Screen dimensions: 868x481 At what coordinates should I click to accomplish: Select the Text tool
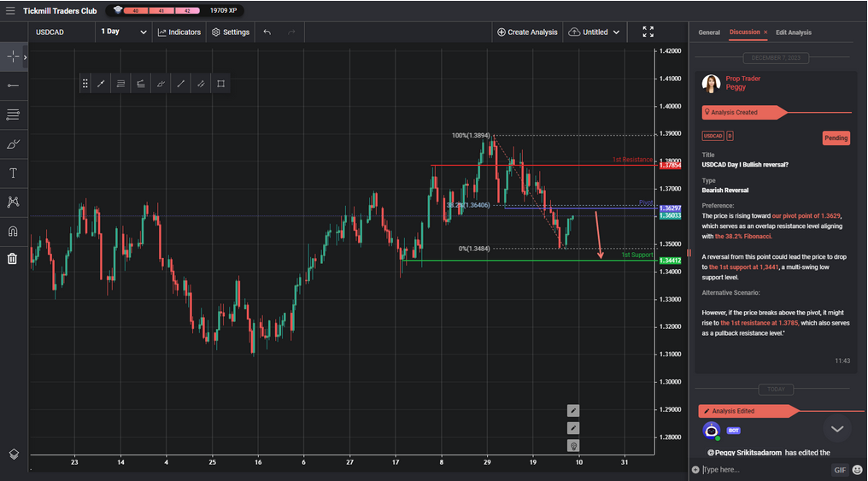coord(13,173)
